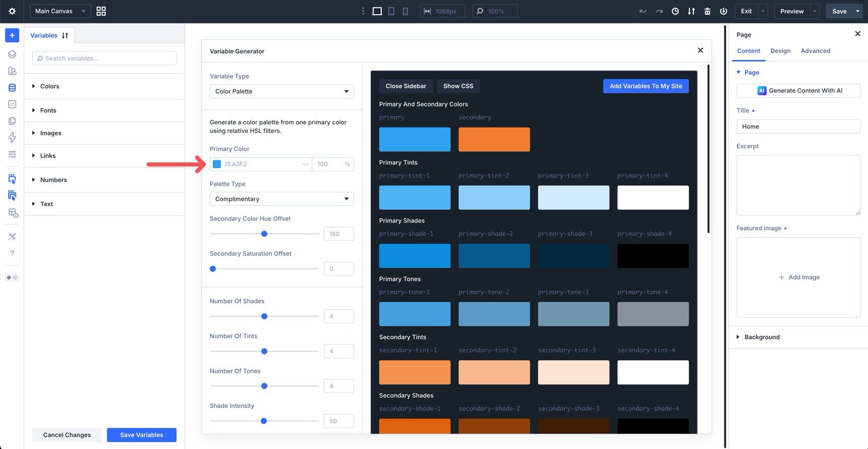
Task: Switch to phone view icon
Action: tap(405, 11)
